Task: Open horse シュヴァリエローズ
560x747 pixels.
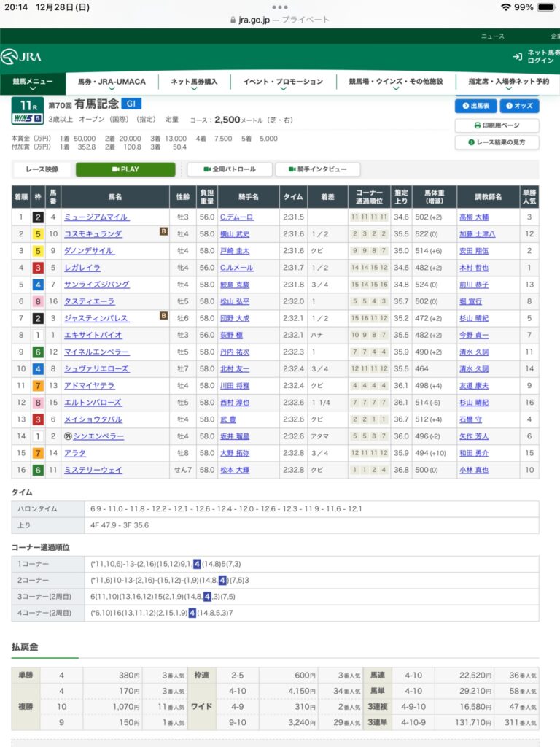Action: [97, 368]
